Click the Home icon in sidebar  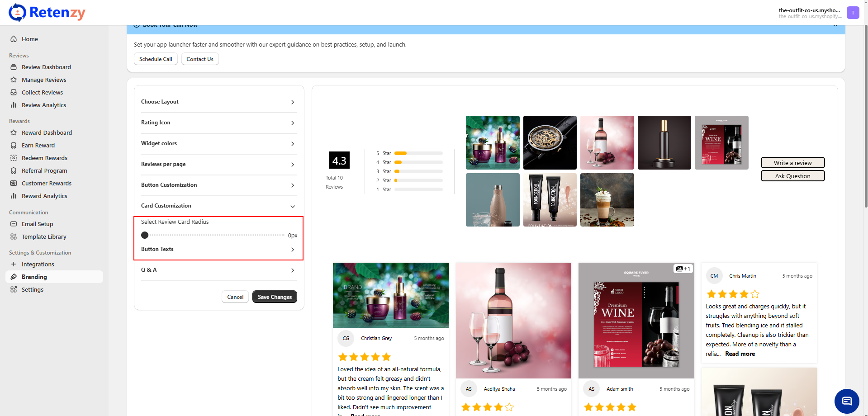14,39
